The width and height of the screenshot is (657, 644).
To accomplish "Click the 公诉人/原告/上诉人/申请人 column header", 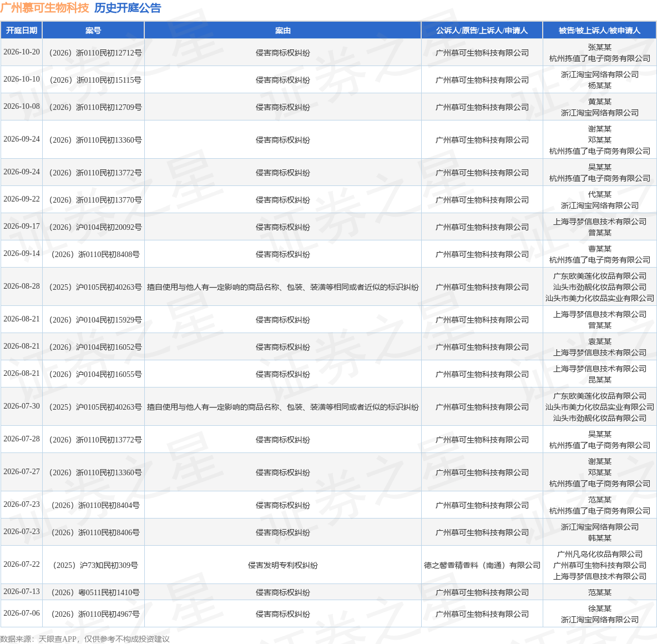I will 482,30.
